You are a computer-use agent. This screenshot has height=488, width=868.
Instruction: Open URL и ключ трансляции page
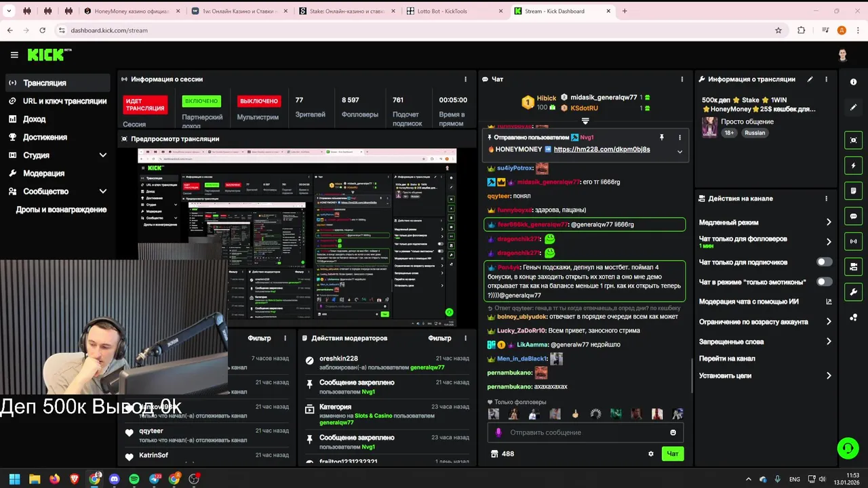point(57,101)
